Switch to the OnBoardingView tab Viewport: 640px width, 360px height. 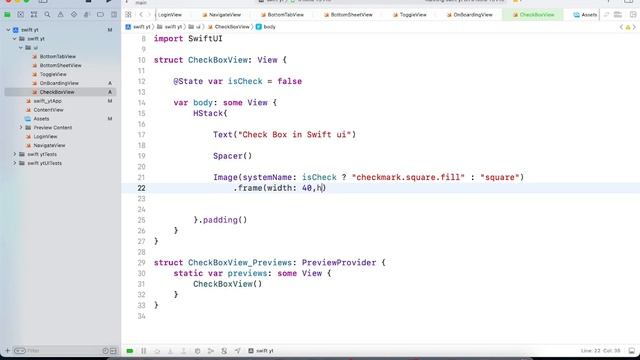[x=469, y=15]
